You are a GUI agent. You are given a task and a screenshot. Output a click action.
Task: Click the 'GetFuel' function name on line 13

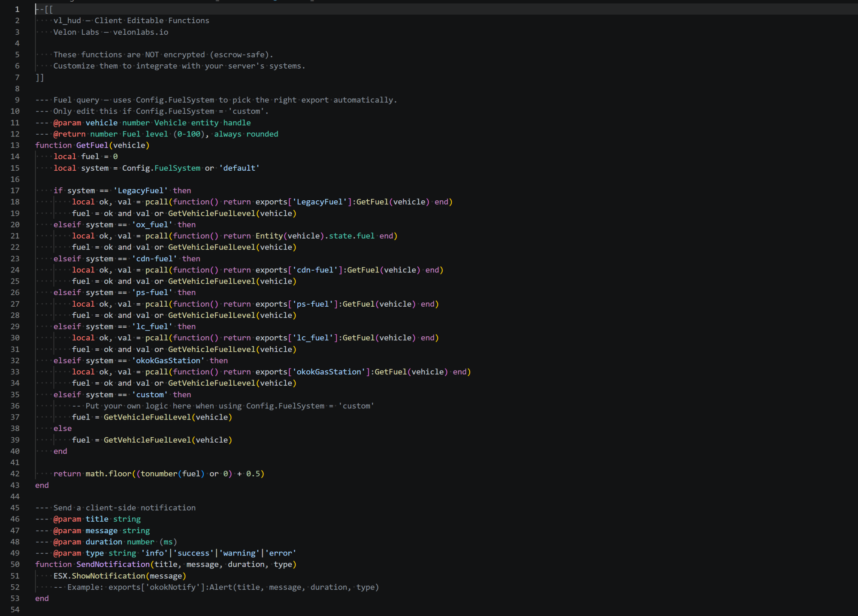point(92,145)
